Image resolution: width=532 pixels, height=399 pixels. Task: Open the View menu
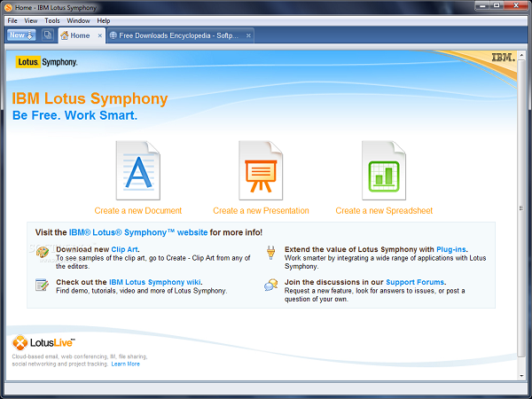tap(31, 20)
